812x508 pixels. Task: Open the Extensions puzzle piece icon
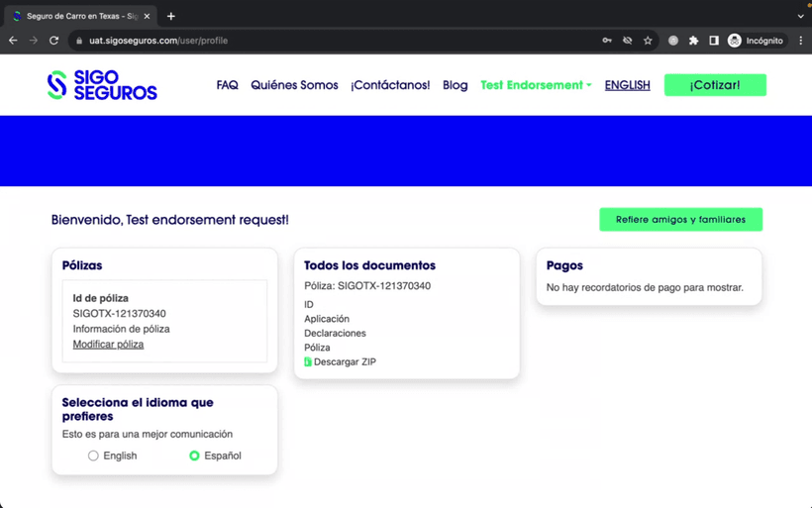coord(693,41)
